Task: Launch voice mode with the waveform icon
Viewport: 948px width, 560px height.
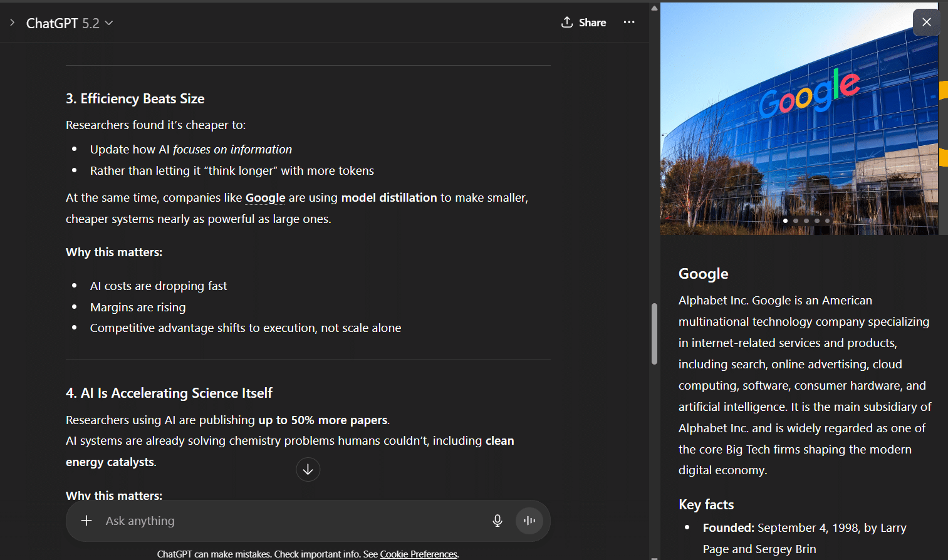Action: coord(529,521)
